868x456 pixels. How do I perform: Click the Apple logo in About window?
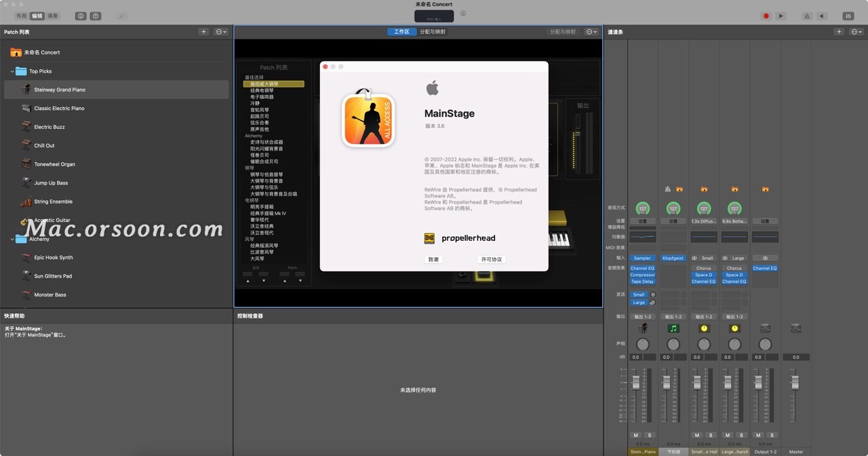click(432, 88)
